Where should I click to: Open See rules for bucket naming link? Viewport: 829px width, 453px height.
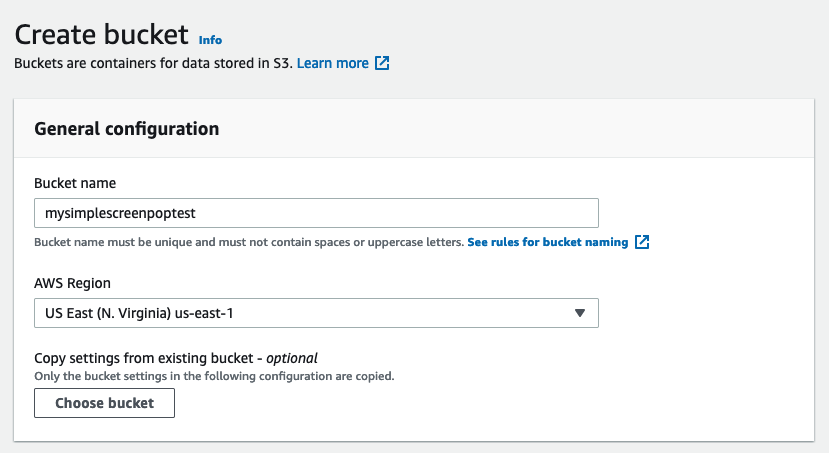click(x=547, y=242)
